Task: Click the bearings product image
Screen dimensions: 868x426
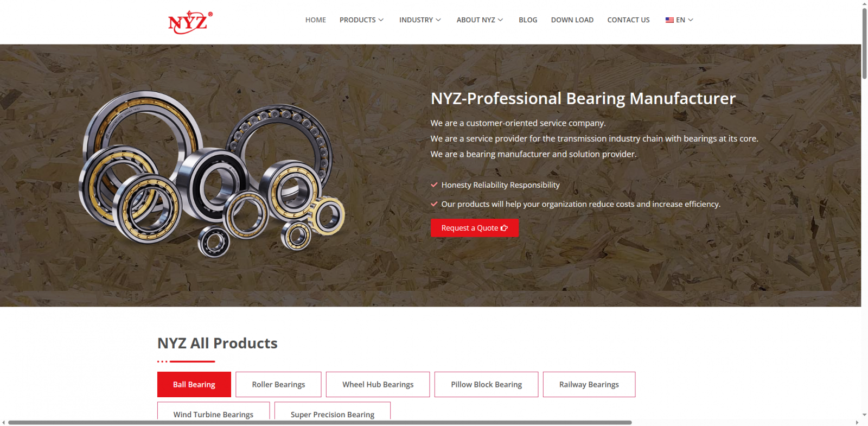Action: coord(212,174)
